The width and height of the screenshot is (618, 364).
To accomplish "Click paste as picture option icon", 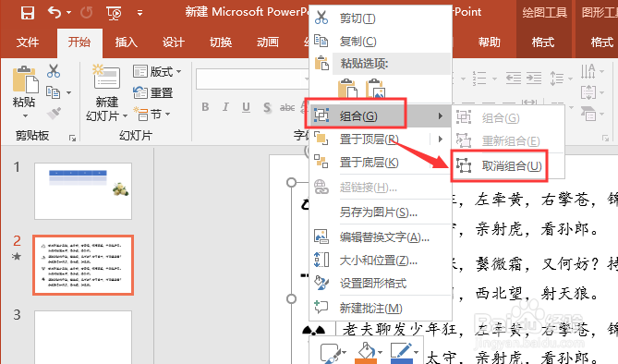I will tap(375, 89).
